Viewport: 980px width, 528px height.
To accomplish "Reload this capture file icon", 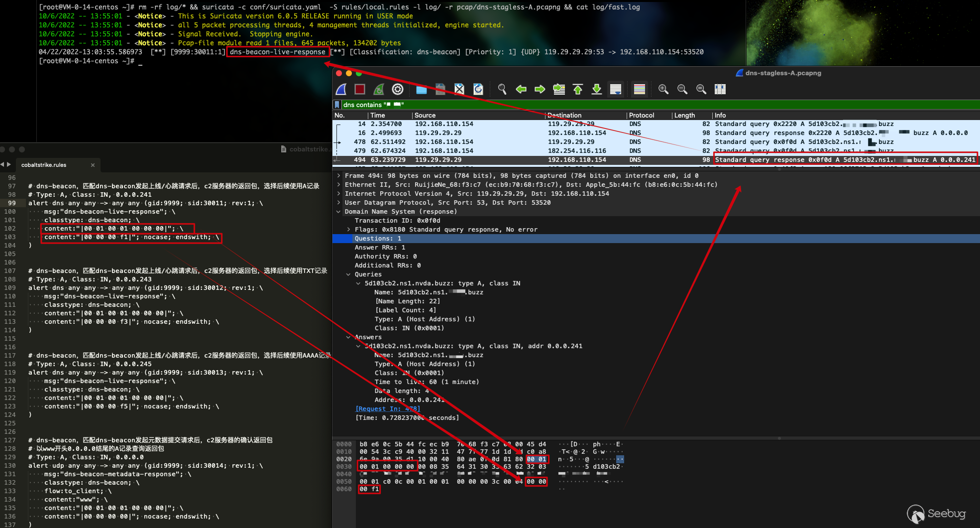I will (478, 89).
